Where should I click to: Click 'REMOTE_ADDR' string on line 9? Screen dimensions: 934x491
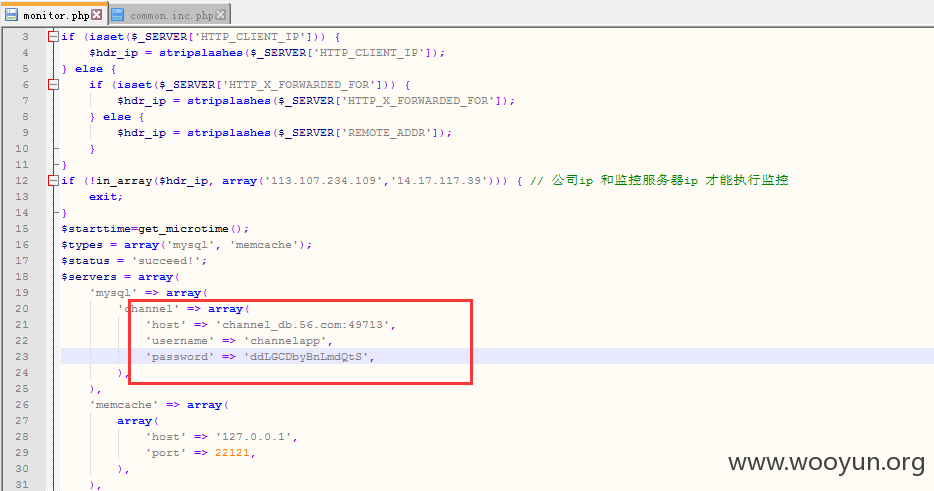pos(387,132)
